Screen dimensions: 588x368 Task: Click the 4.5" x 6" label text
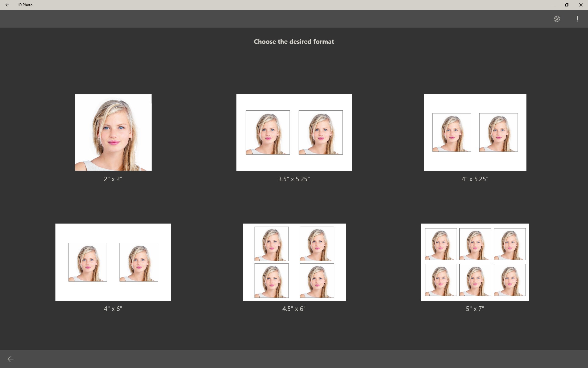click(x=294, y=309)
